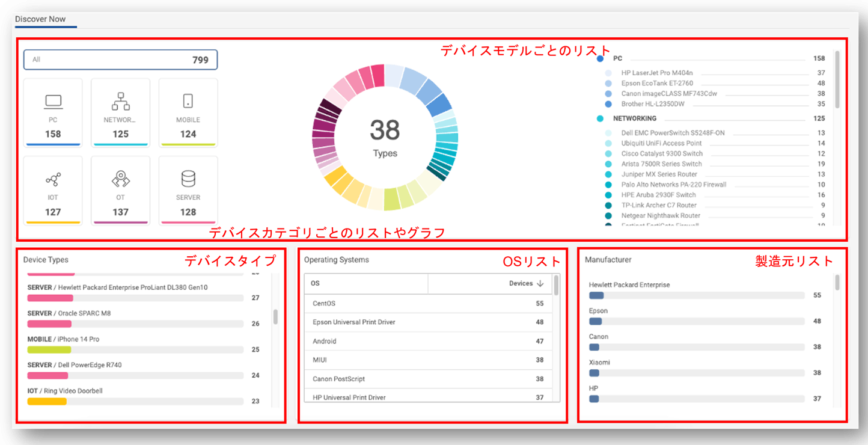Select the CentOS row
Screen dimensions: 868x445
tap(428, 303)
